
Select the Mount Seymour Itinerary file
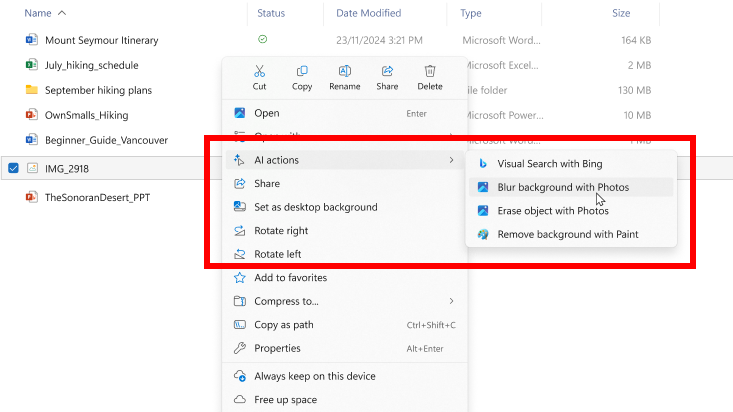coord(101,40)
